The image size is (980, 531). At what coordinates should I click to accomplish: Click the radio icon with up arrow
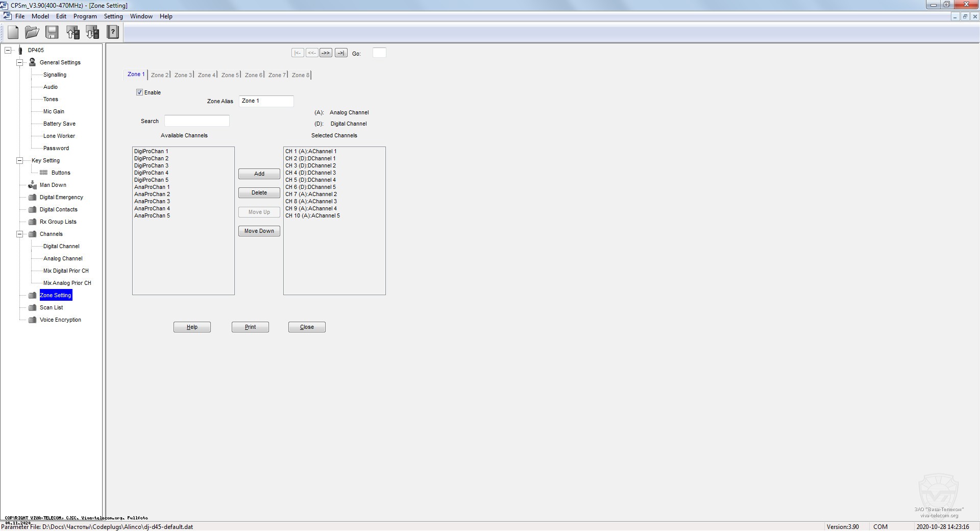[x=72, y=33]
